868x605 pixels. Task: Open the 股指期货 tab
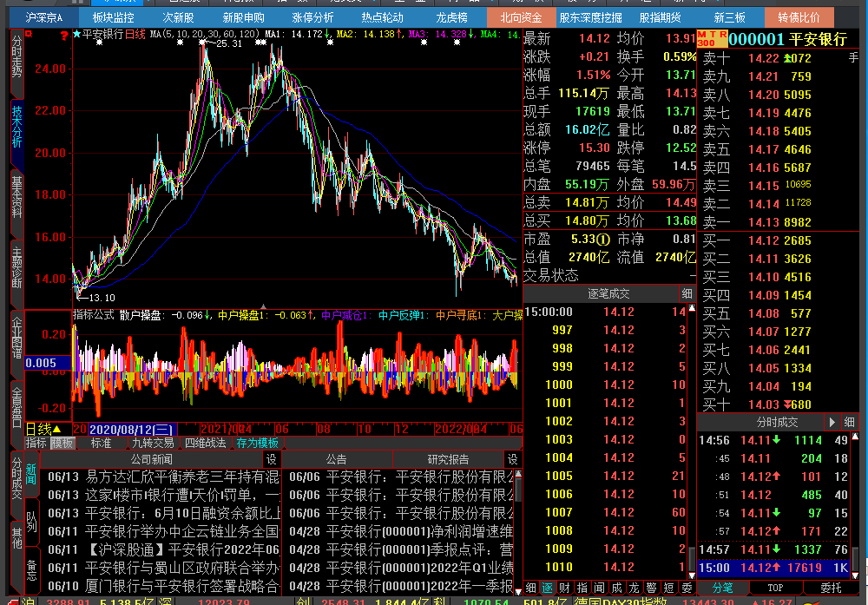tap(660, 17)
